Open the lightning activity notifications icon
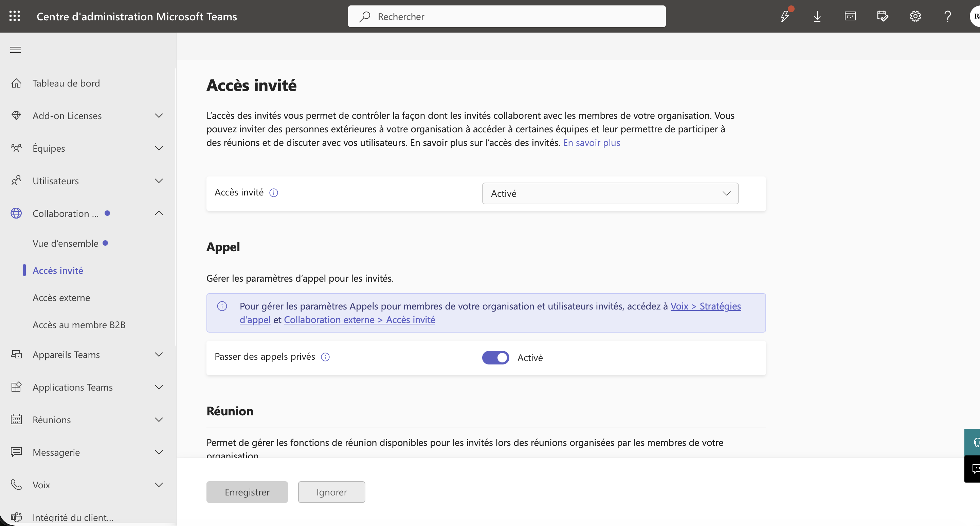The height and width of the screenshot is (526, 980). tap(785, 16)
